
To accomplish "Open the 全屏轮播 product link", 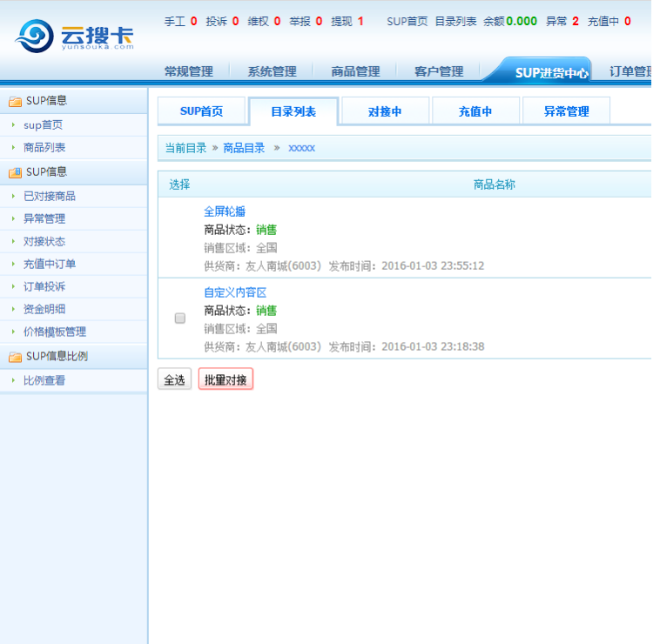I will point(225,211).
